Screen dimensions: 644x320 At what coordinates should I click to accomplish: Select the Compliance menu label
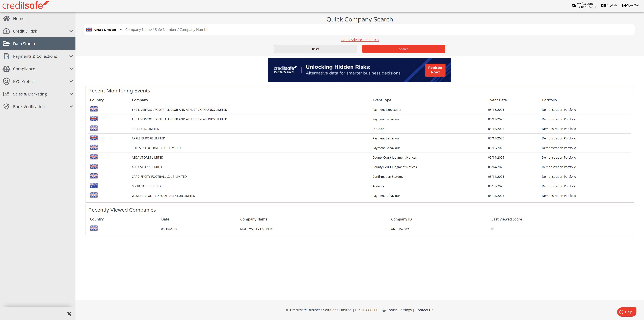coord(24,69)
